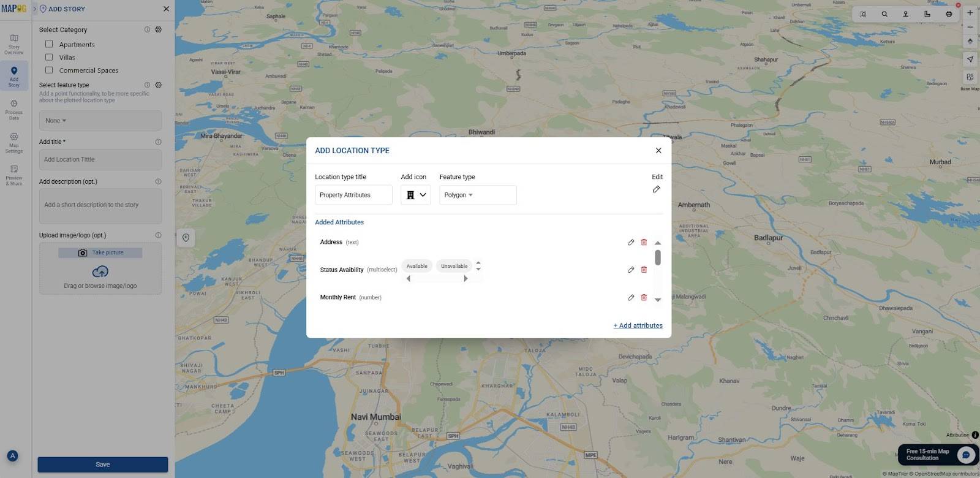Open the Polygon feature type dropdown
980x478 pixels.
coord(477,195)
